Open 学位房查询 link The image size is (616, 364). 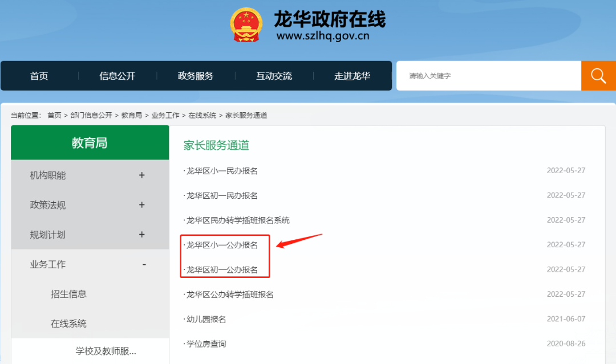pyautogui.click(x=205, y=344)
